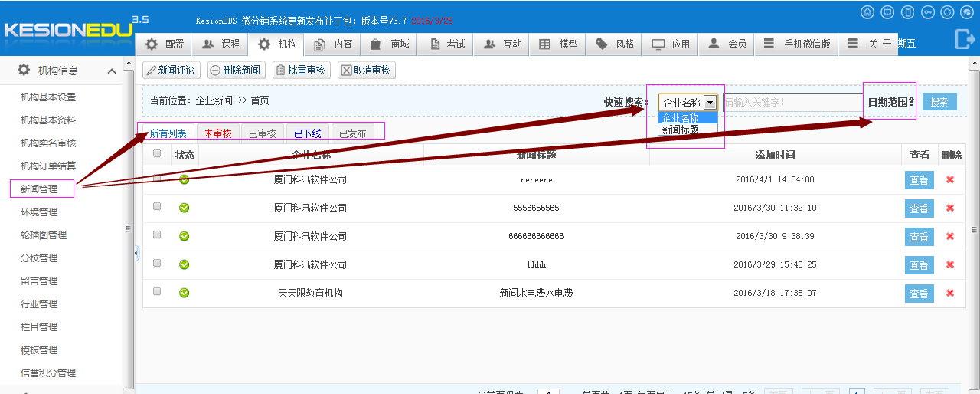Click the keyword search input field
980x394 pixels.
coord(792,102)
